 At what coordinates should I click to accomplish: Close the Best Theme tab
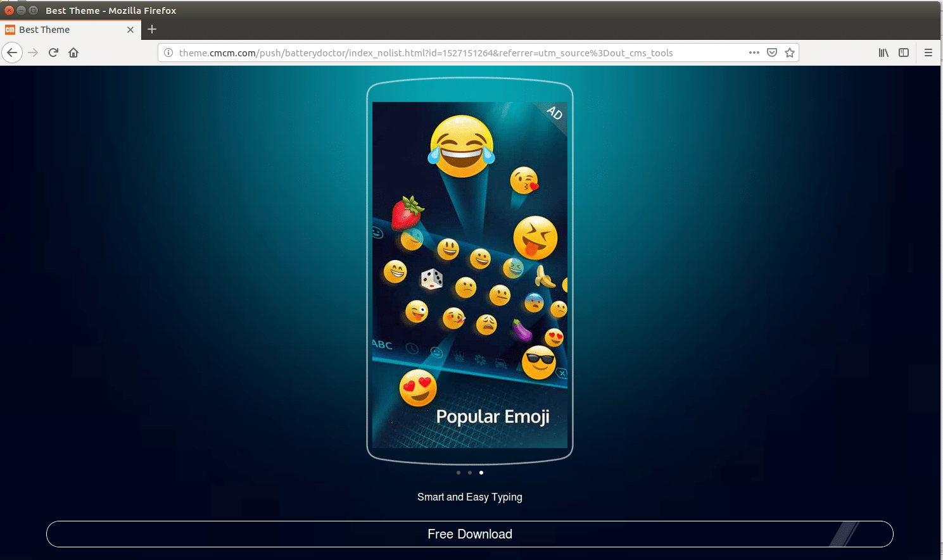click(x=130, y=30)
